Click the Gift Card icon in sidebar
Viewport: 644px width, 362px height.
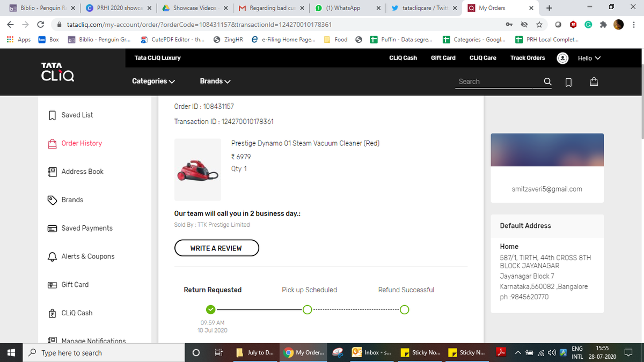53,285
